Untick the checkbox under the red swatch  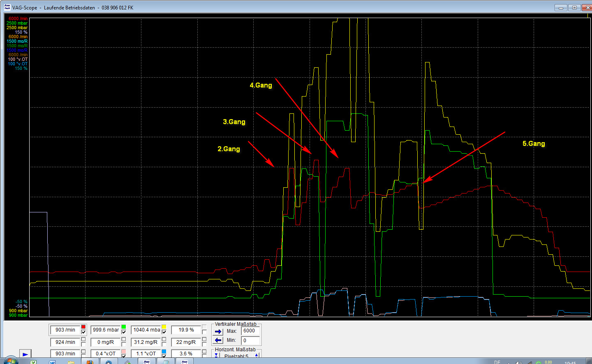(x=83, y=332)
